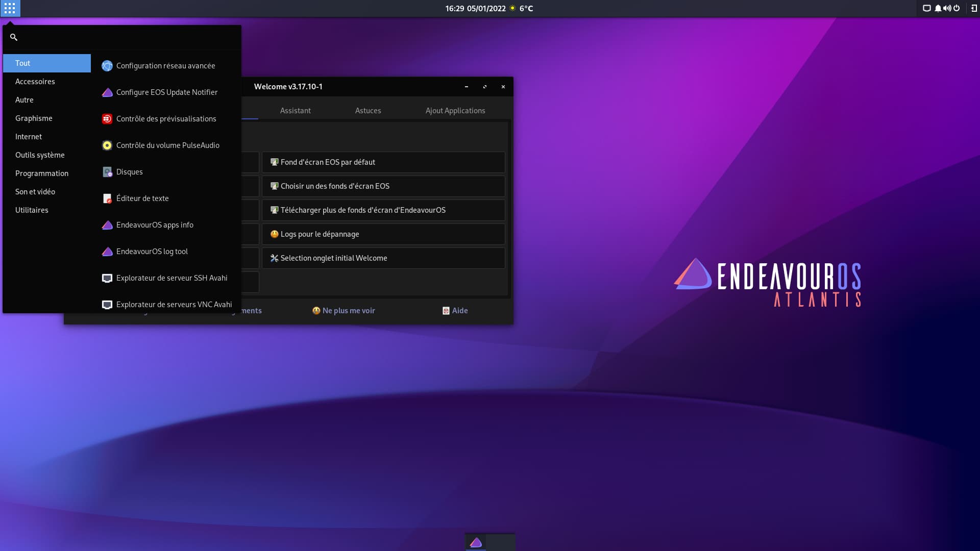Click the 05/01/2022 date in the top panel
Viewport: 980px width, 551px height.
(486, 8)
